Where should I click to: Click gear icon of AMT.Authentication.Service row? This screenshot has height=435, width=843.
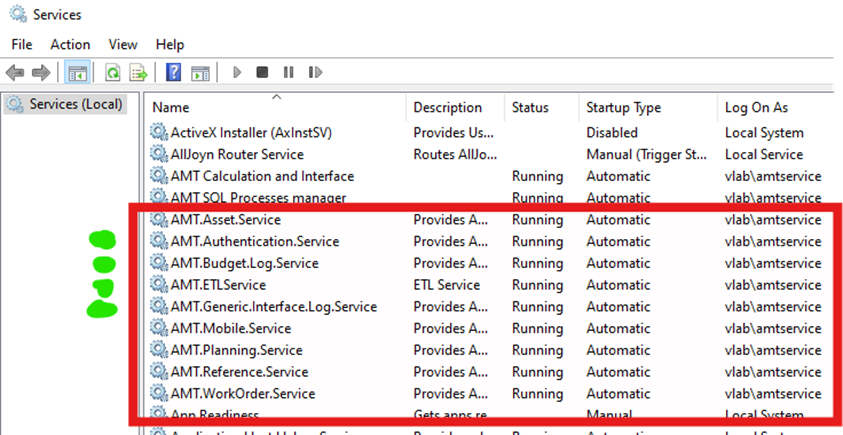[159, 241]
